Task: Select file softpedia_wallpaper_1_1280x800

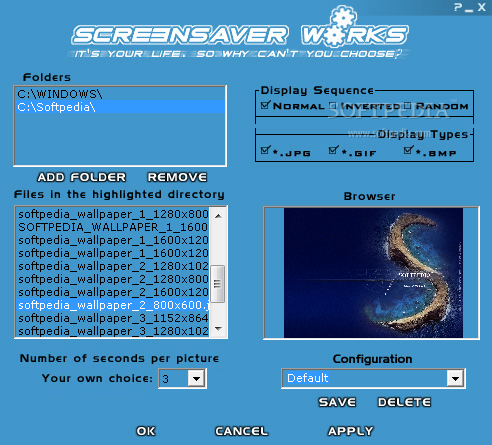Action: coord(113,214)
